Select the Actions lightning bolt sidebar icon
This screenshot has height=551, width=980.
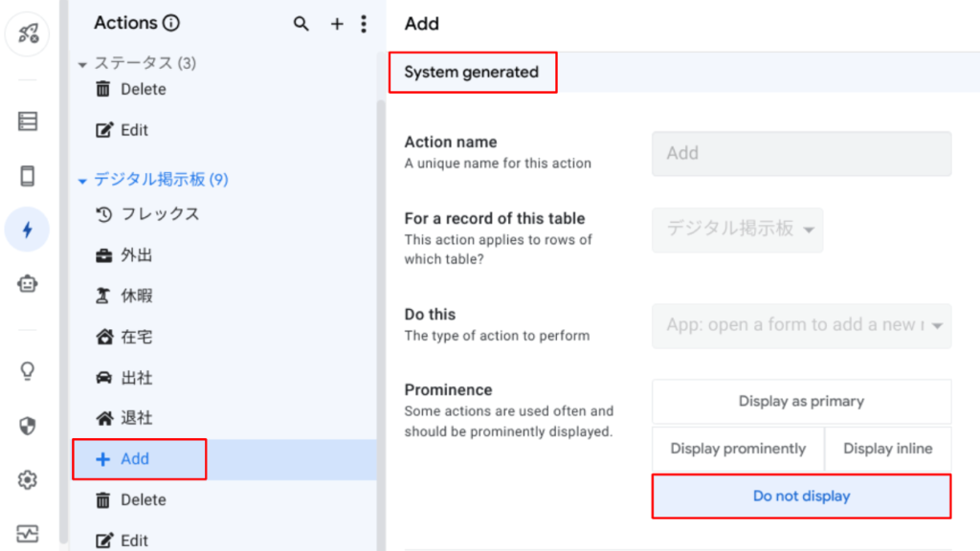(x=28, y=230)
